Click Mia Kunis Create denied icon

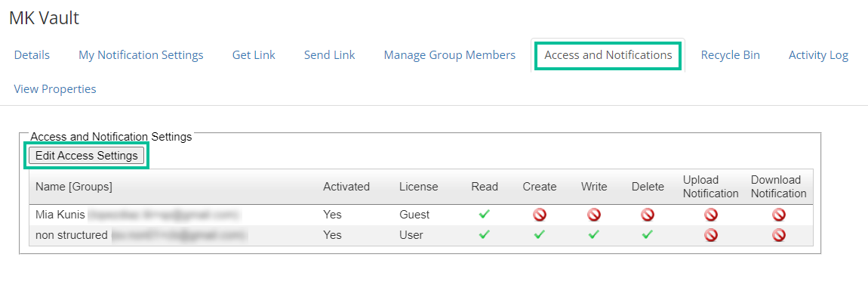coord(539,215)
